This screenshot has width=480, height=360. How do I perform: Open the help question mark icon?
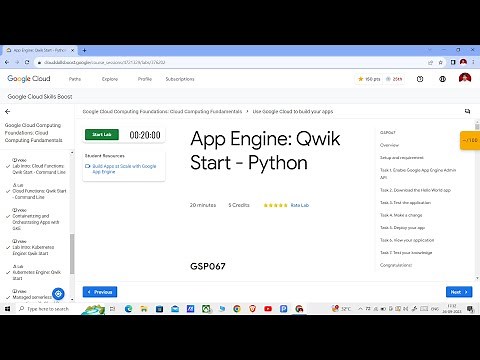pos(420,79)
